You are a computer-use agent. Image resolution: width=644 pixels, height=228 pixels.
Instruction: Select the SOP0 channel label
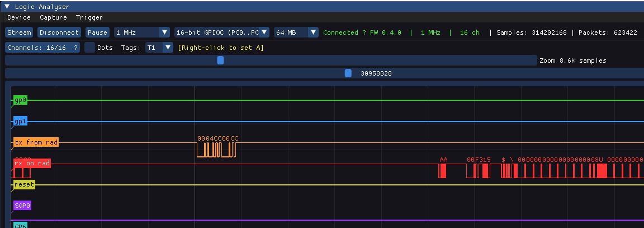click(22, 206)
